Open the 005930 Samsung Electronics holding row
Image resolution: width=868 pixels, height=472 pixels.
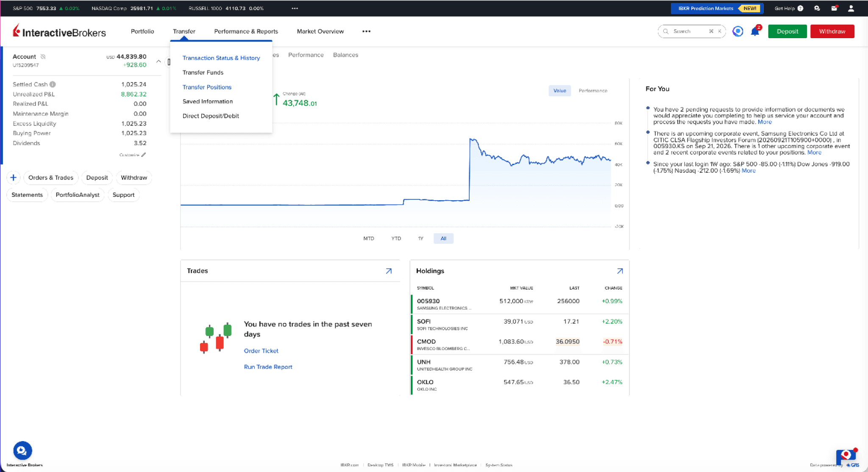click(x=520, y=304)
